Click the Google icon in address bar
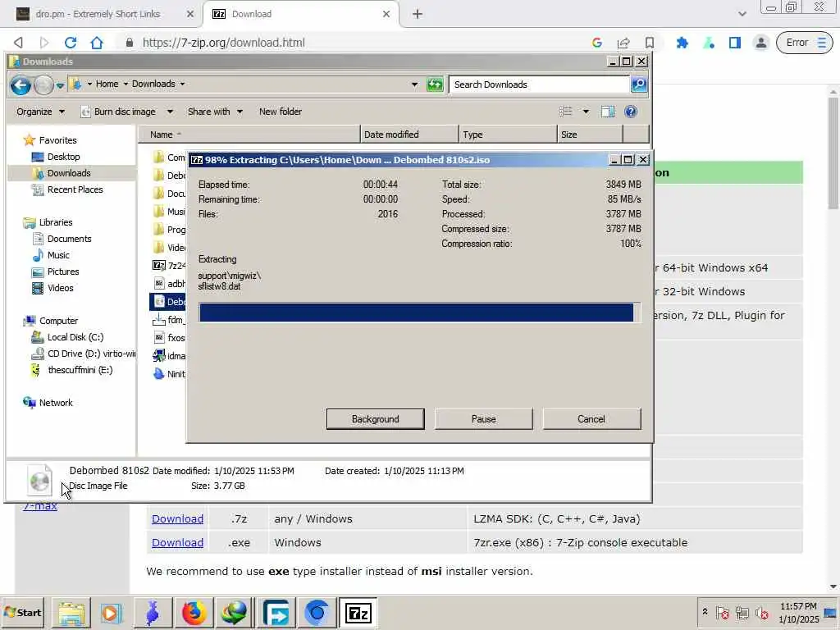Image resolution: width=840 pixels, height=630 pixels. tap(597, 43)
